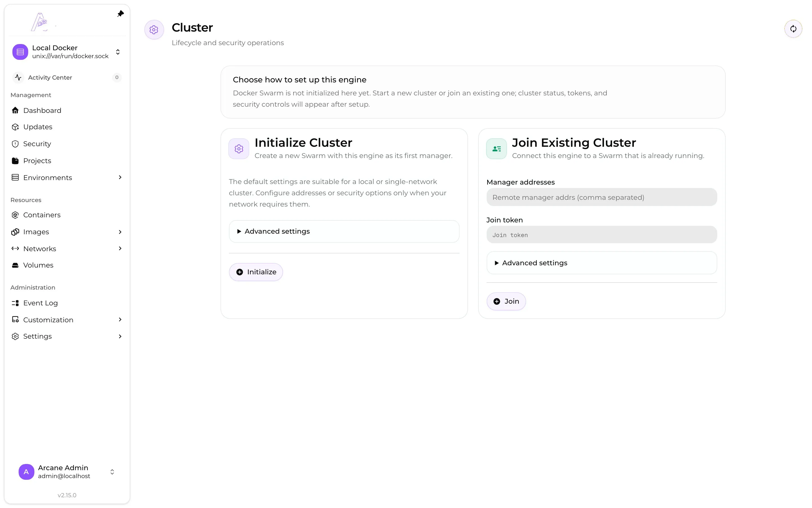812x508 pixels.
Task: Open the Event Log page
Action: pyautogui.click(x=40, y=303)
